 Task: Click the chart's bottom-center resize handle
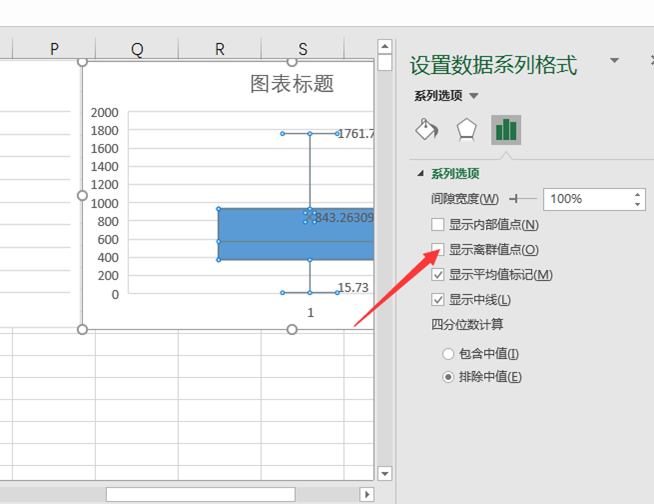tap(292, 330)
